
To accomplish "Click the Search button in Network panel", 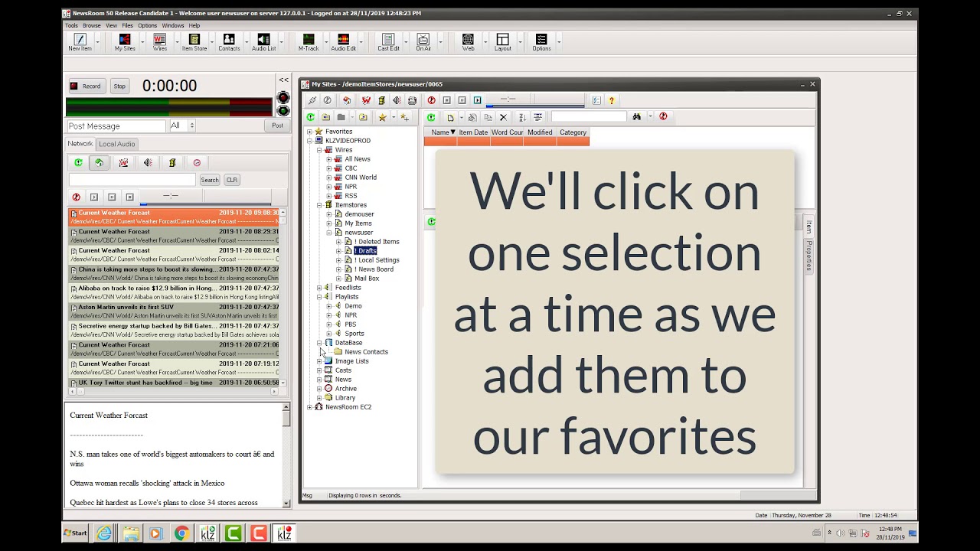I will tap(210, 180).
